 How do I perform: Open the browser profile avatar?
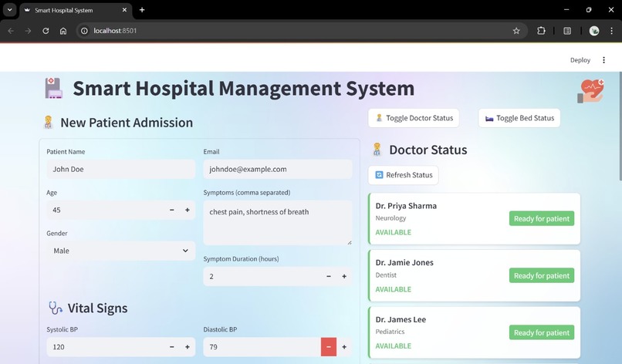point(594,31)
